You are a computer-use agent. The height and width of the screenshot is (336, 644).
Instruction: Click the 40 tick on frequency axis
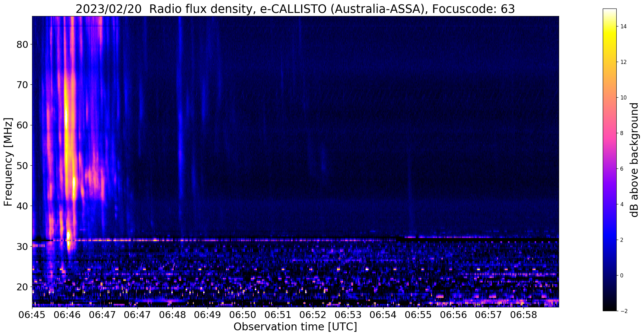(x=22, y=206)
